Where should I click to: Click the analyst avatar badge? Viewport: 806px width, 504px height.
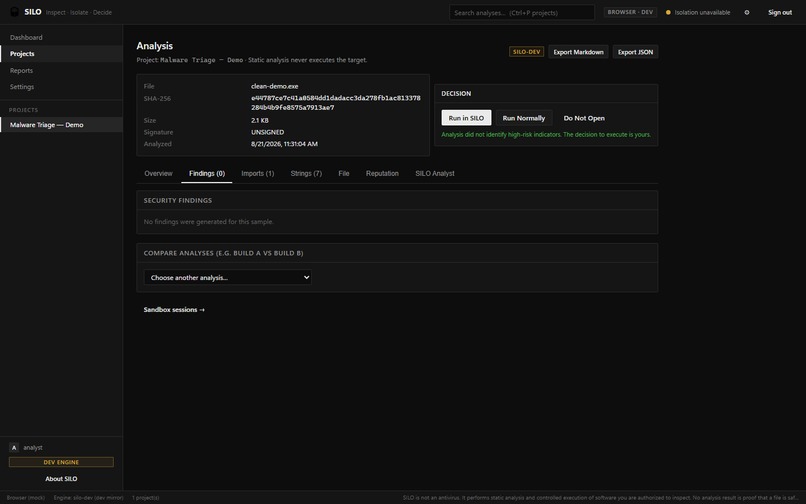[14, 447]
